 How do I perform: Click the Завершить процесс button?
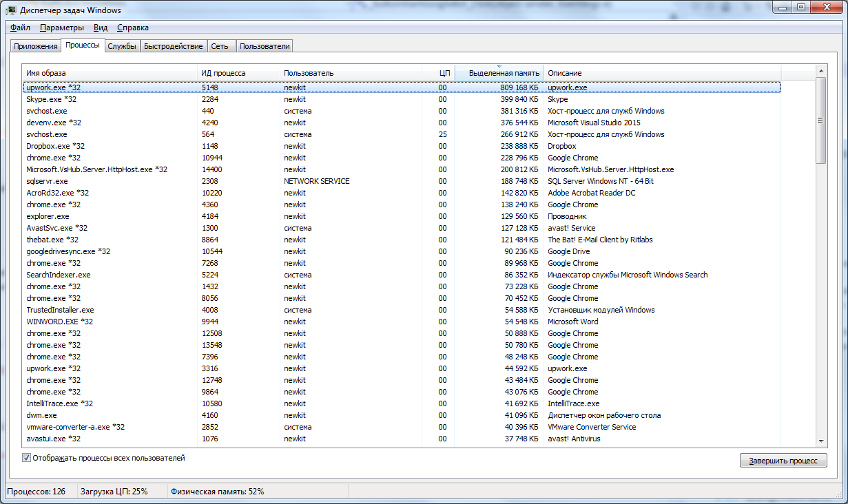tap(783, 461)
